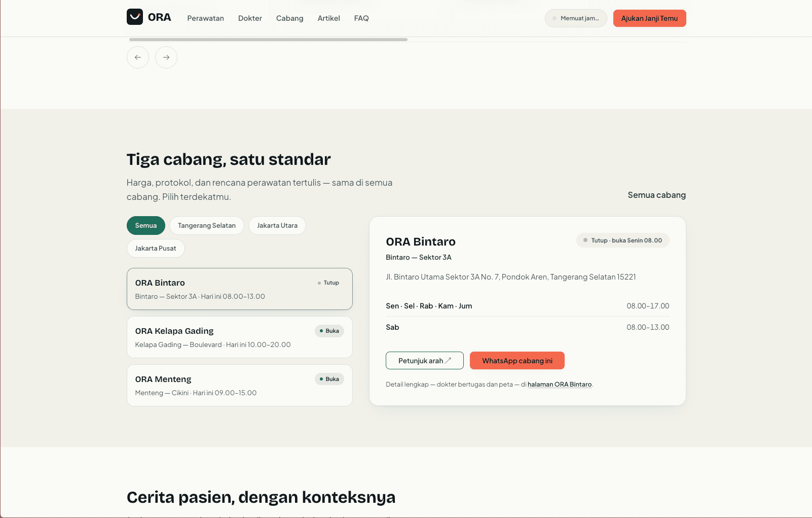Click the Cerita pasien, dengan konteksnya heading
Viewport: 812px width, 518px height.
click(261, 497)
